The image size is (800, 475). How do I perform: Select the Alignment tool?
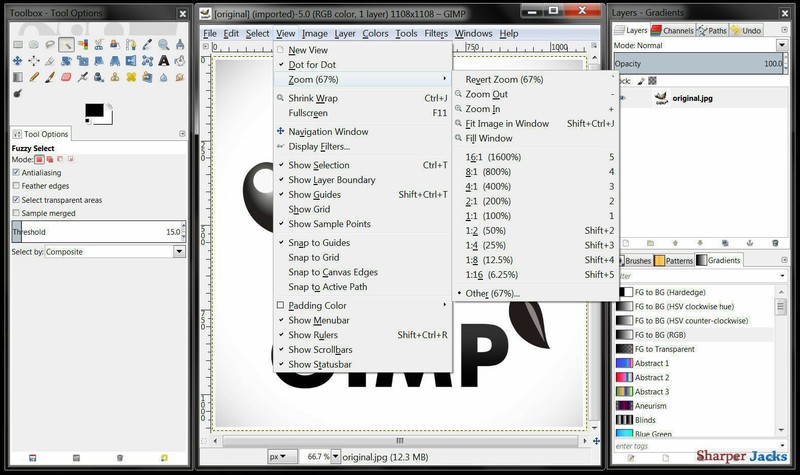pos(34,61)
